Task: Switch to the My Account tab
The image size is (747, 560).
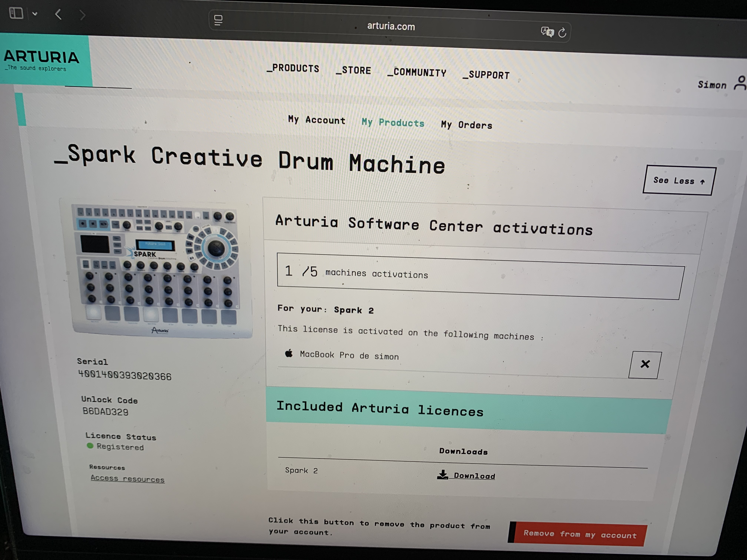Action: tap(317, 120)
